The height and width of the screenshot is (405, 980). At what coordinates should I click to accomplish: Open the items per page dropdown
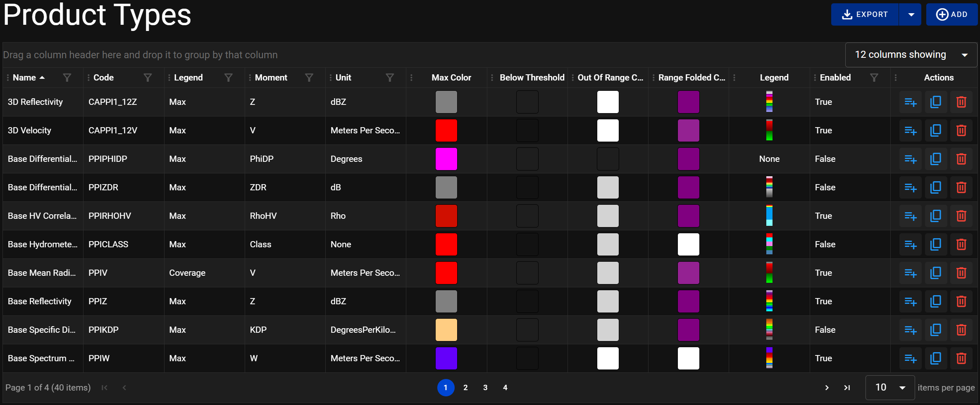(x=890, y=387)
